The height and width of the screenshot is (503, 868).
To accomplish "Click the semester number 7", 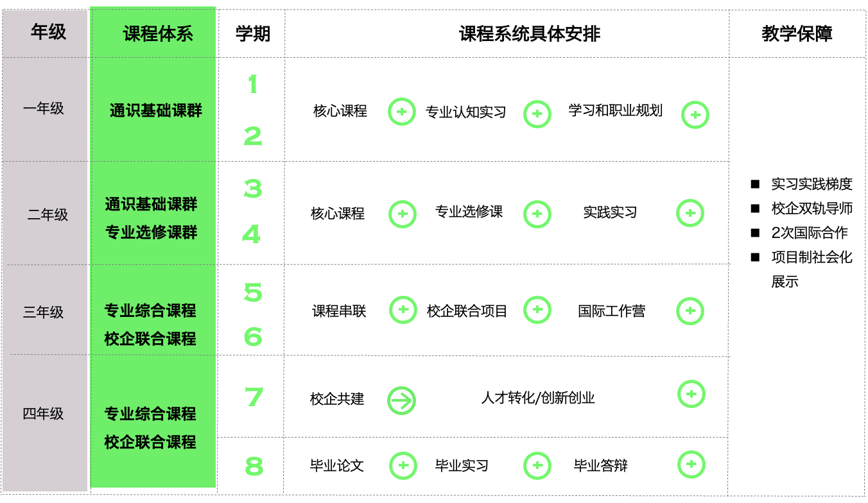I will 254,397.
